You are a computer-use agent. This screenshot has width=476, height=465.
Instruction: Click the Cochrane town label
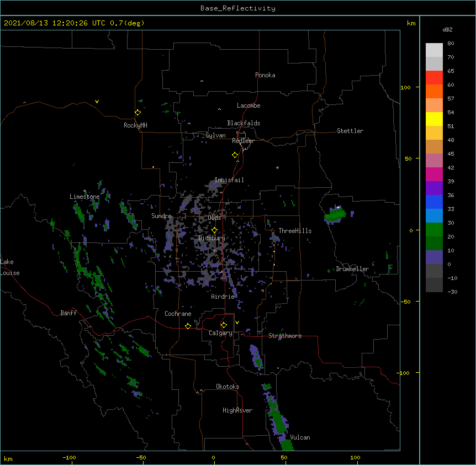point(178,314)
